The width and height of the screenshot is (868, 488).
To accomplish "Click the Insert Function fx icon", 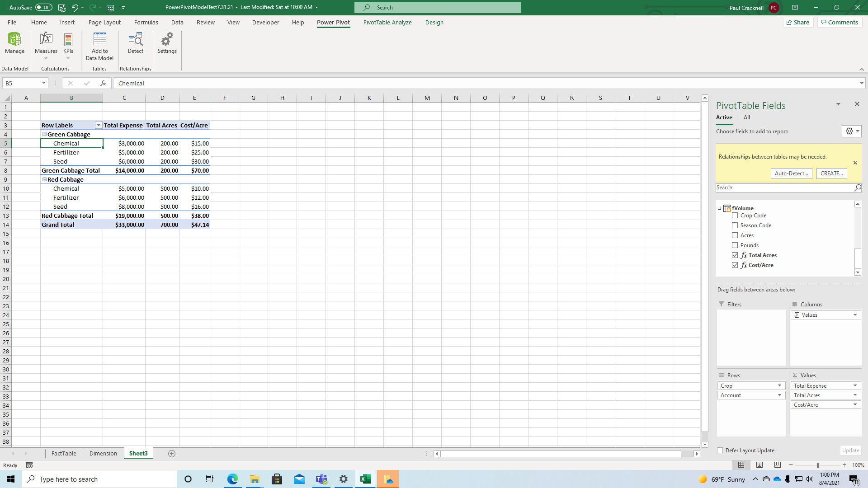I will (103, 83).
